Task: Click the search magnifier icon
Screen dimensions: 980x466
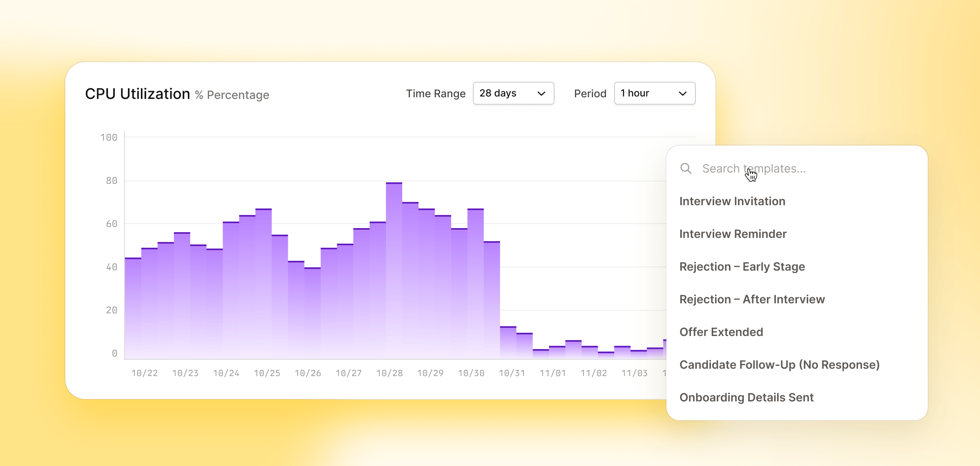Action: (686, 168)
